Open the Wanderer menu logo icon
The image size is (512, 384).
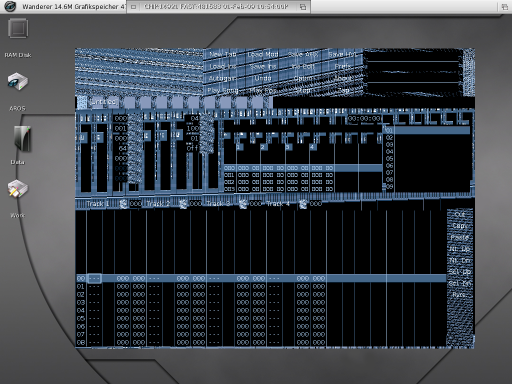click(10, 6)
